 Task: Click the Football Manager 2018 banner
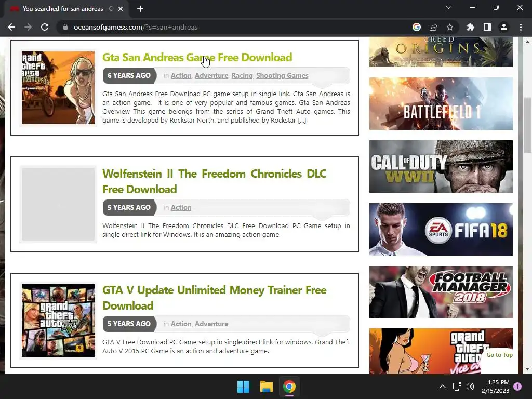click(441, 292)
